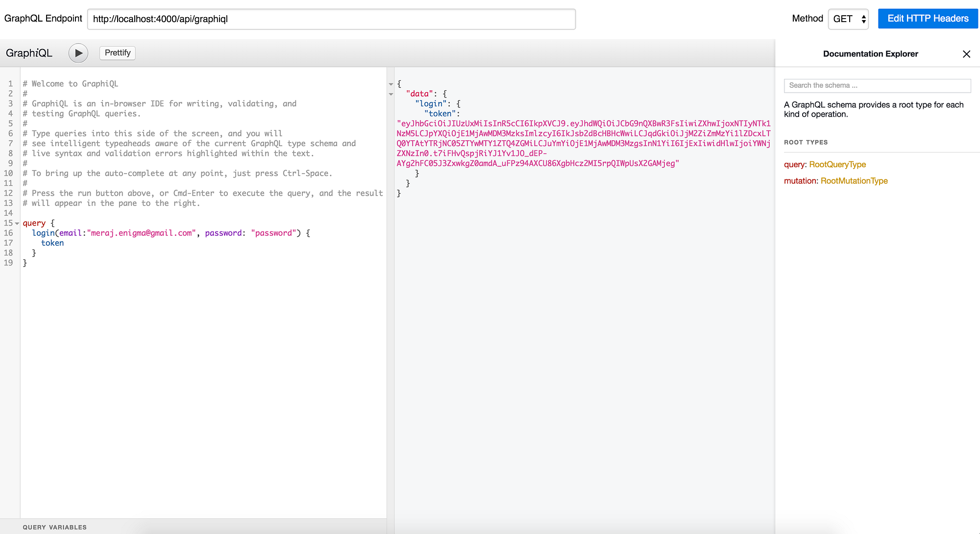980x534 pixels.
Task: Click the login field in the query editor
Action: tap(43, 233)
